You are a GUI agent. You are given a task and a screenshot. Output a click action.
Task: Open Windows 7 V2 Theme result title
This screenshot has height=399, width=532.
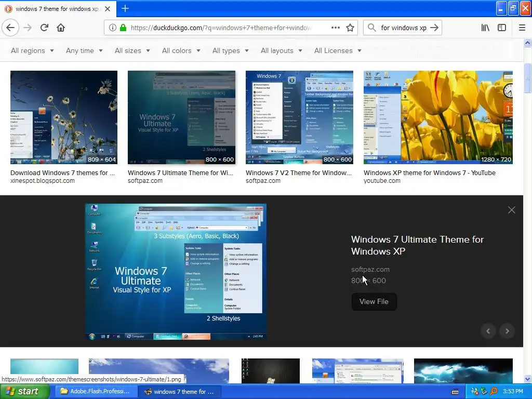pyautogui.click(x=299, y=172)
